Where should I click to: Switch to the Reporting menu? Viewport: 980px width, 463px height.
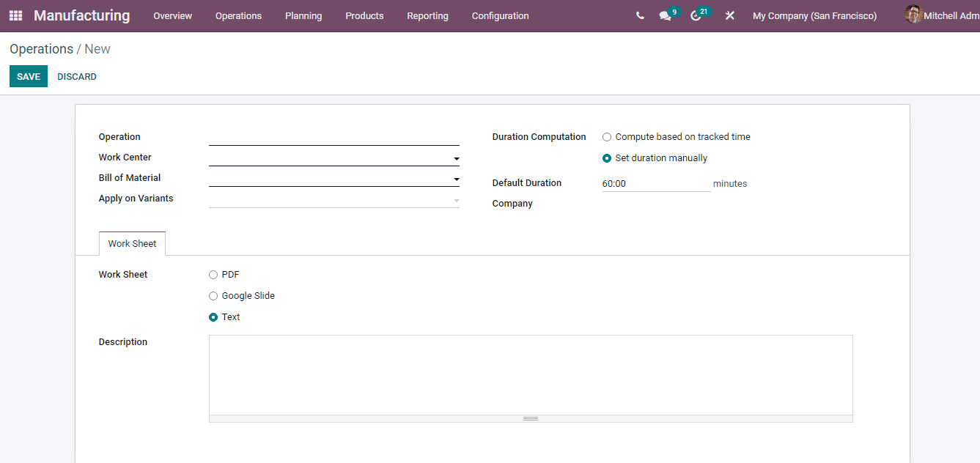[427, 15]
